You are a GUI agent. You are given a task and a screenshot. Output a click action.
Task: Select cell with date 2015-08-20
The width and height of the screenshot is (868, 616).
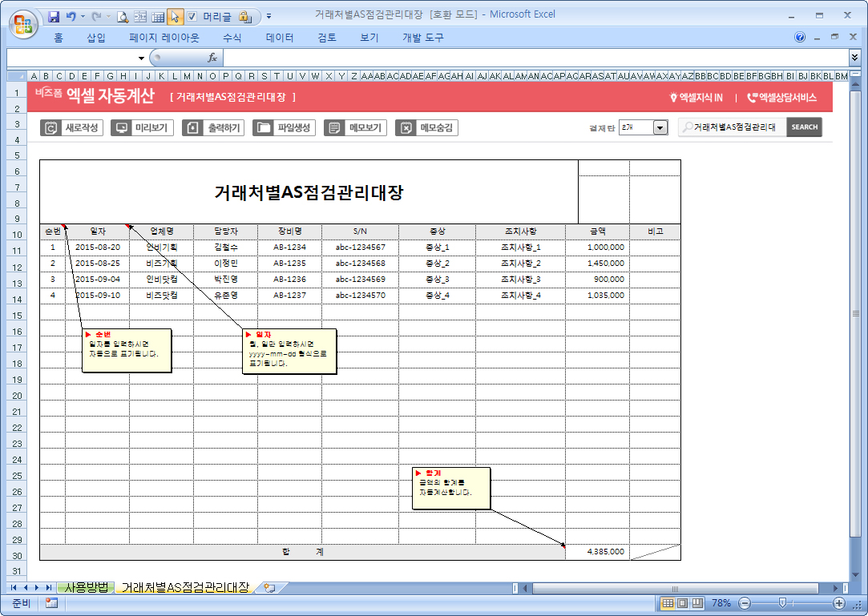pos(98,248)
